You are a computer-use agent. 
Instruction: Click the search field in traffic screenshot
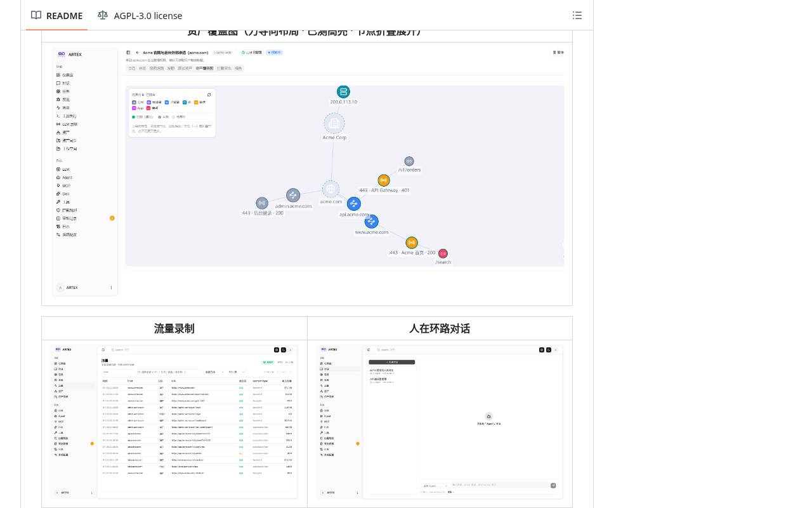click(121, 350)
